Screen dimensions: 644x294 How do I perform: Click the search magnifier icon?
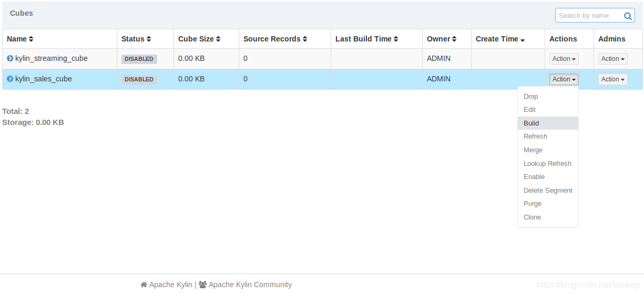[x=628, y=16]
